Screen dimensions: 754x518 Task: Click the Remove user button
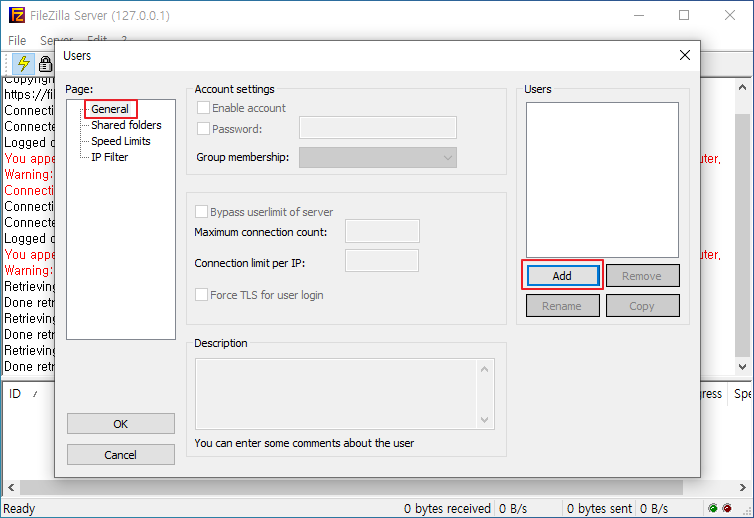(642, 276)
